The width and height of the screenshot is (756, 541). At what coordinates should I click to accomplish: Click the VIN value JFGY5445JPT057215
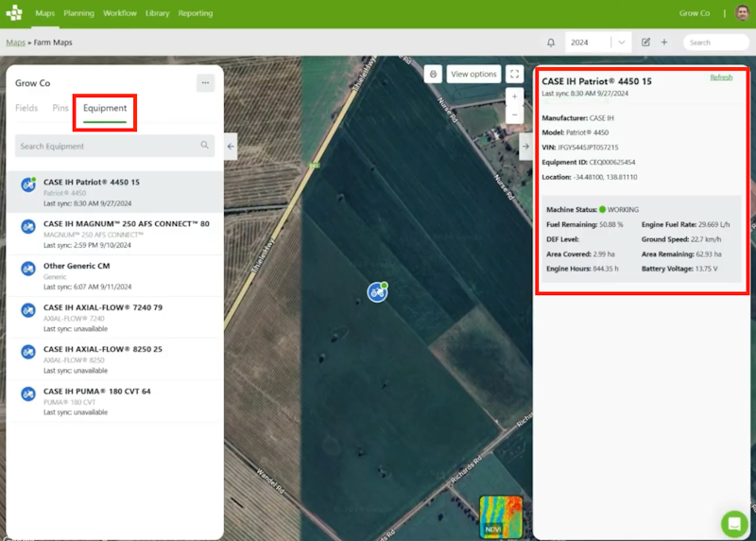tap(588, 148)
